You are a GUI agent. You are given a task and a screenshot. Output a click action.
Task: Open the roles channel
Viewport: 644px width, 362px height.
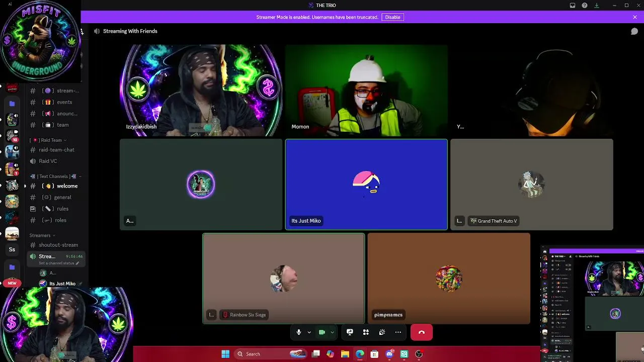[55, 220]
